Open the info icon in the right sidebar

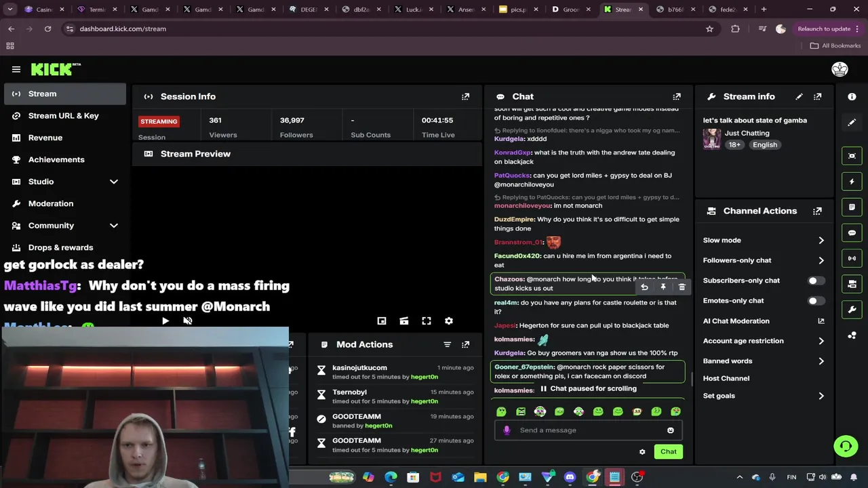tap(852, 97)
